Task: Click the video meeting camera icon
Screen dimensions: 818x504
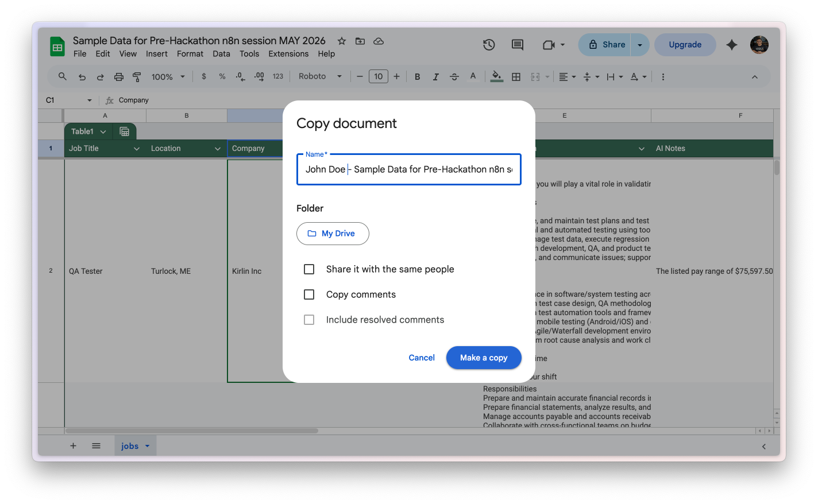Action: coord(549,45)
